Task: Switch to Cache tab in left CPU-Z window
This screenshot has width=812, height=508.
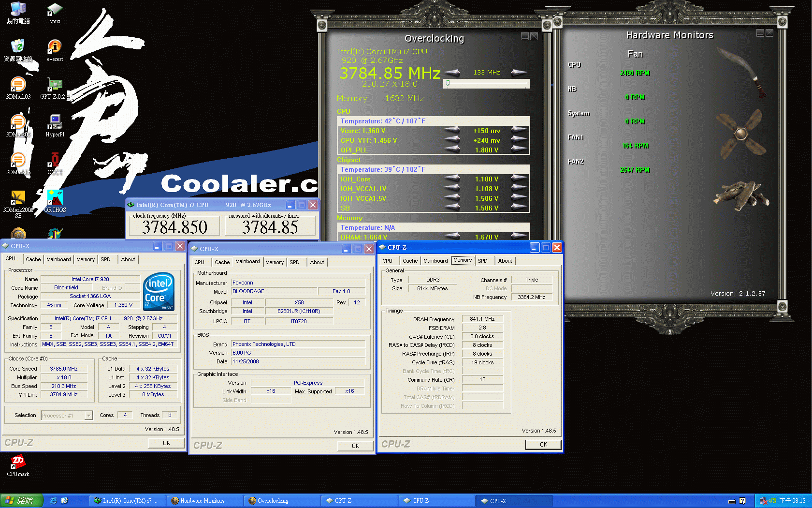Action: click(33, 259)
